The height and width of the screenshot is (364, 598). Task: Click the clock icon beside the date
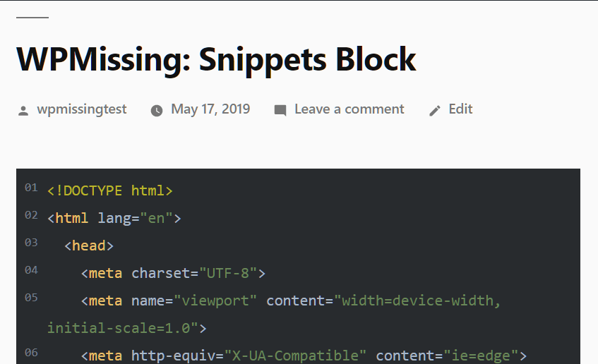[156, 111]
